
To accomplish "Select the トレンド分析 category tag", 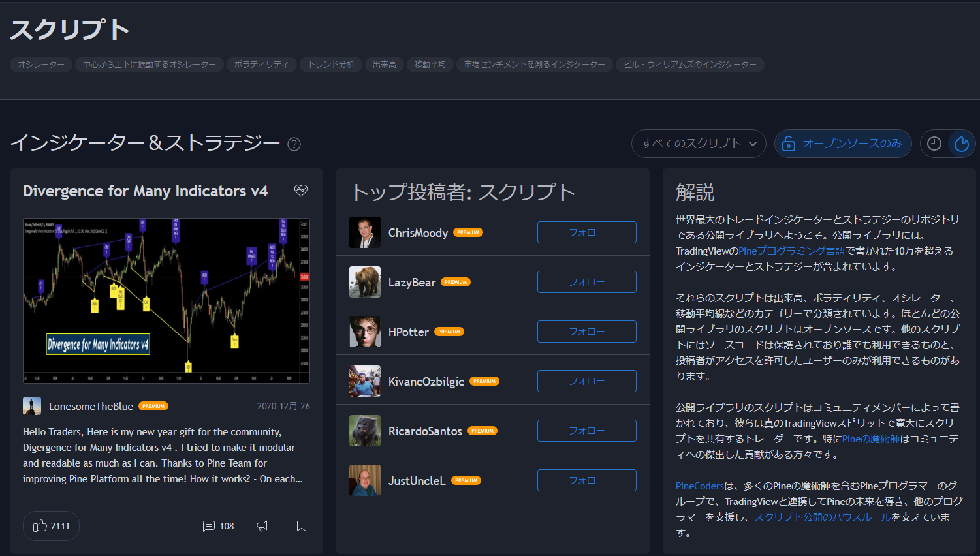I will pos(331,65).
